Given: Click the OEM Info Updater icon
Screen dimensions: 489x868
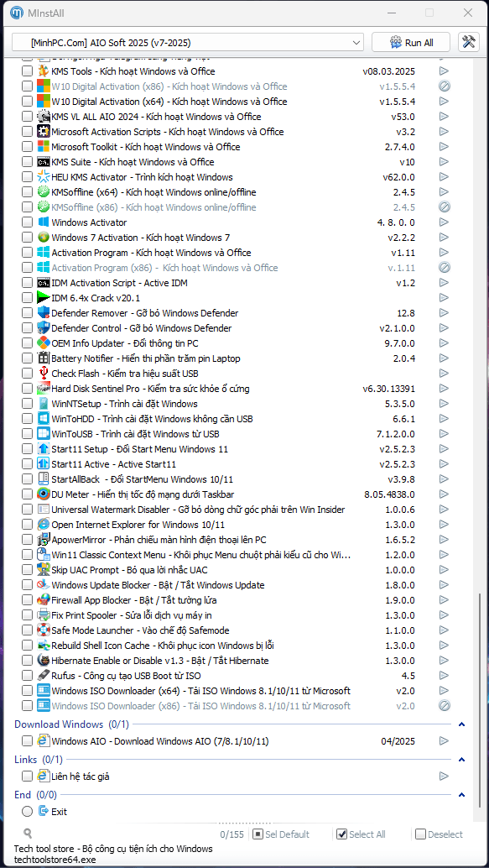Looking at the screenshot, I should click(43, 343).
